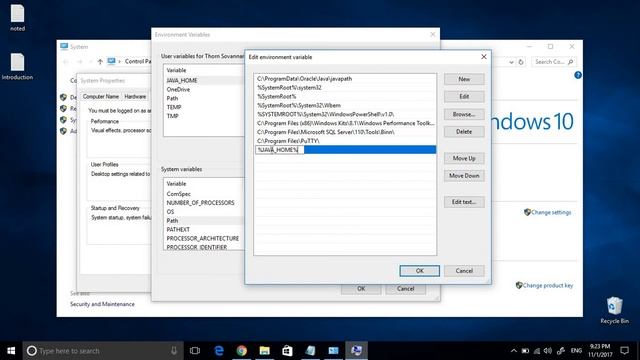This screenshot has height=360, width=640.
Task: Open Microsoft Store from taskbar
Action: coord(287,351)
